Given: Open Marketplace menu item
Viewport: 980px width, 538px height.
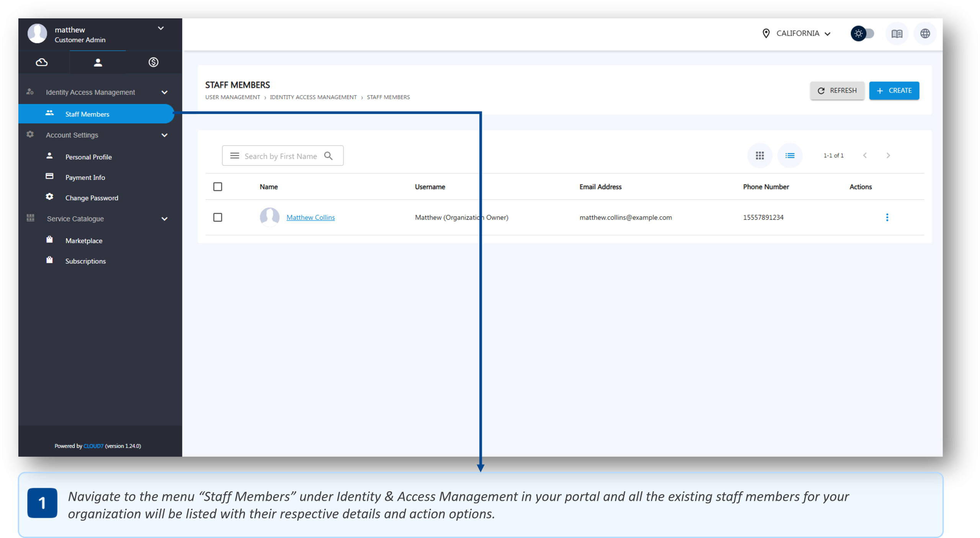Looking at the screenshot, I should point(84,241).
